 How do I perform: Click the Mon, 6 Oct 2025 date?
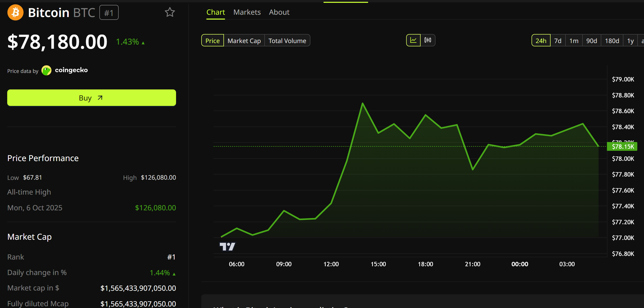tap(35, 208)
